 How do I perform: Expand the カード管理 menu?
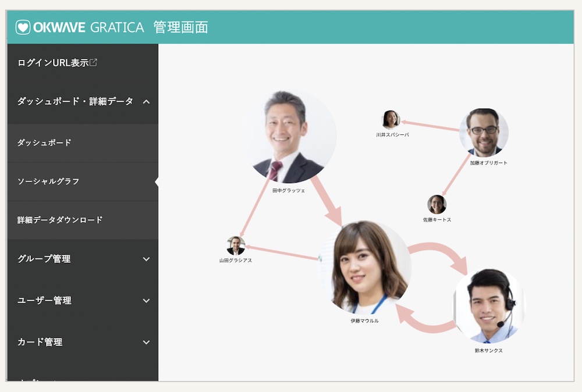146,343
